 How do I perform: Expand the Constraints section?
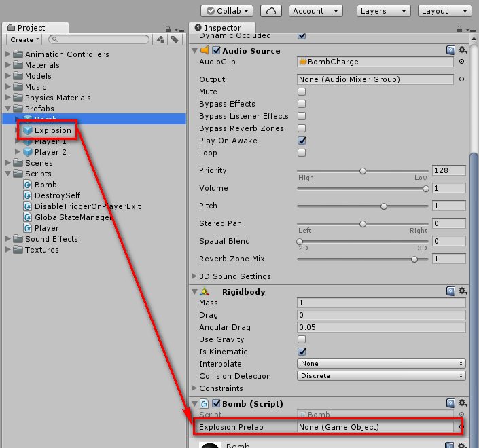194,388
